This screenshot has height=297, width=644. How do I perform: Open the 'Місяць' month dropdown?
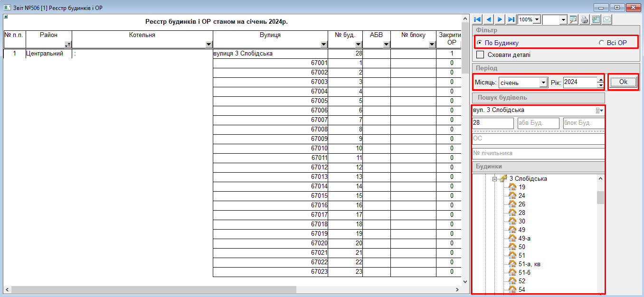[x=543, y=83]
